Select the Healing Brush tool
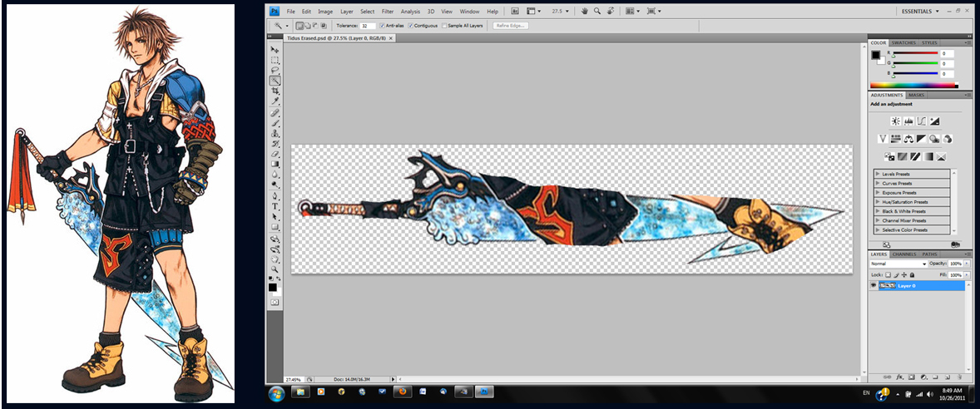This screenshot has width=980, height=409. (x=275, y=114)
